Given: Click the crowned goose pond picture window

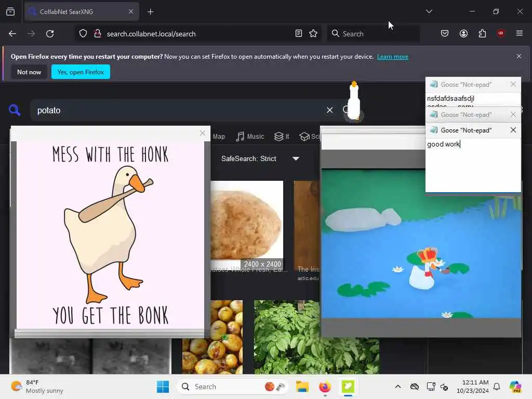Looking at the screenshot, I should click(421, 243).
